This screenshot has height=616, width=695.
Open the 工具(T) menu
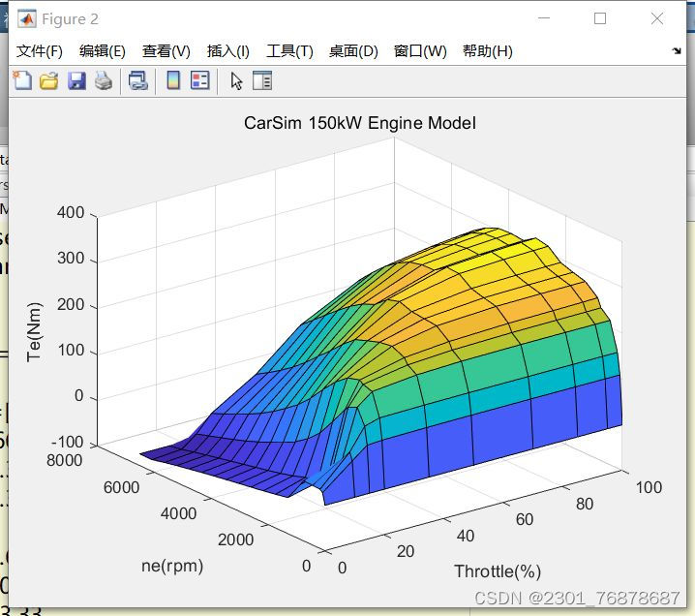pyautogui.click(x=289, y=51)
